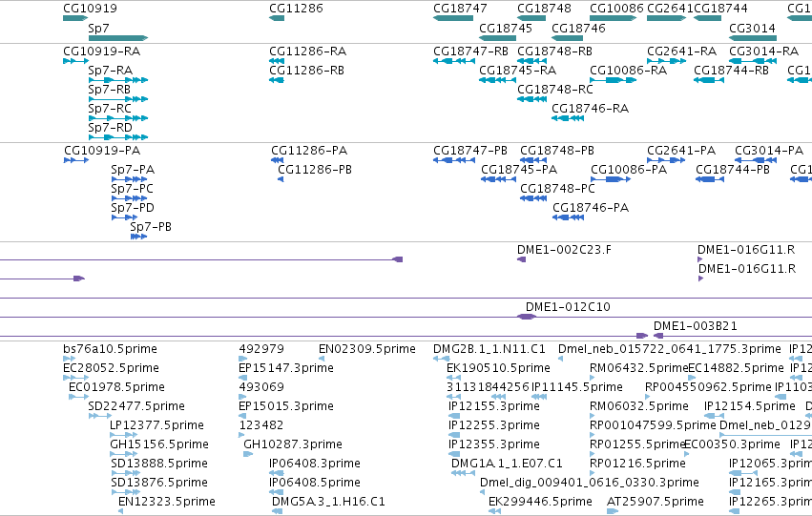Image resolution: width=812 pixels, height=516 pixels.
Task: Open protein CG18747-PB
Action: coord(470,151)
